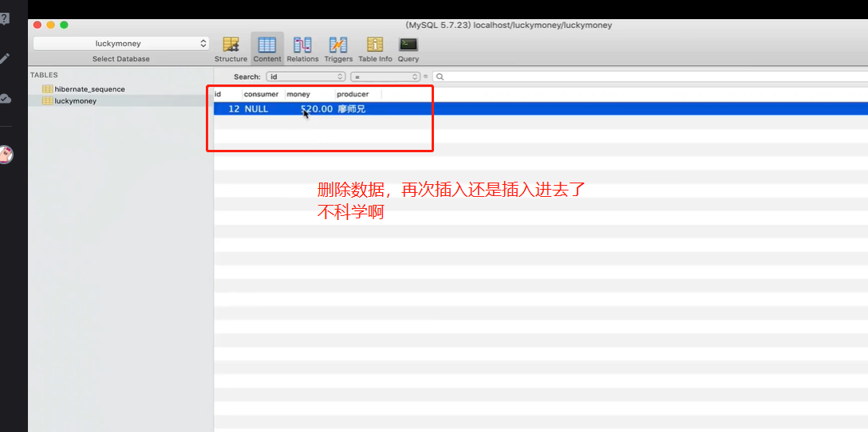Click the Select Database label
868x432 pixels.
pyautogui.click(x=120, y=59)
